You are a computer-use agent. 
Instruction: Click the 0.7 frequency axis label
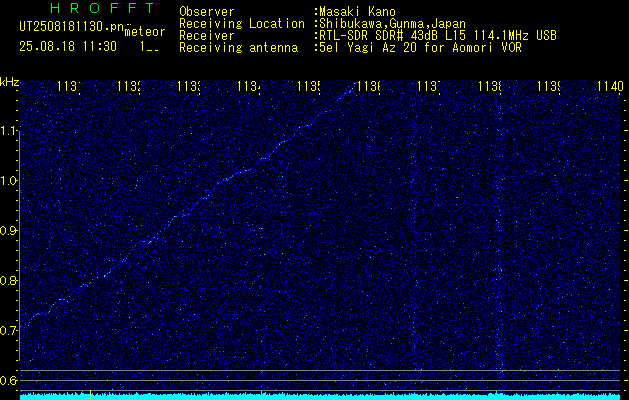coord(9,330)
